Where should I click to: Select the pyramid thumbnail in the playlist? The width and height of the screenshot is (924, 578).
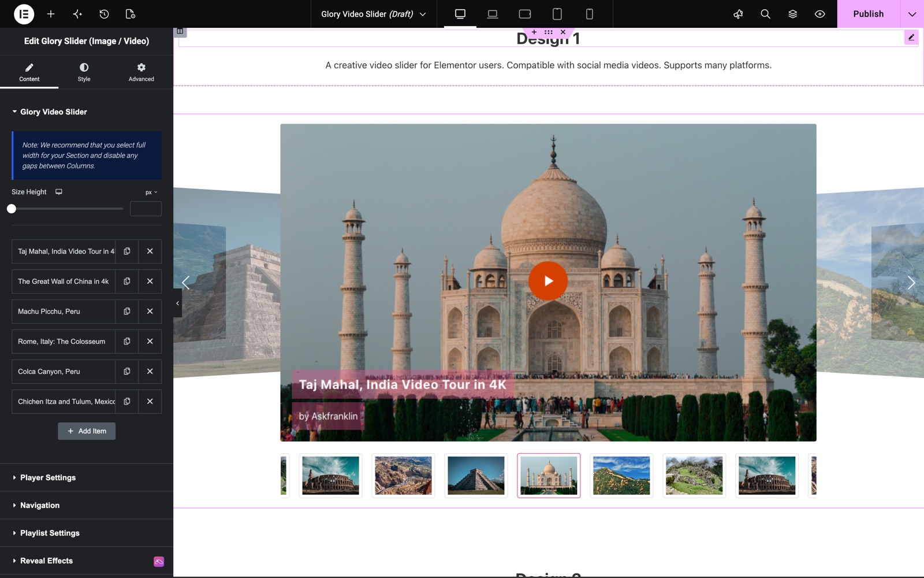[x=476, y=476]
